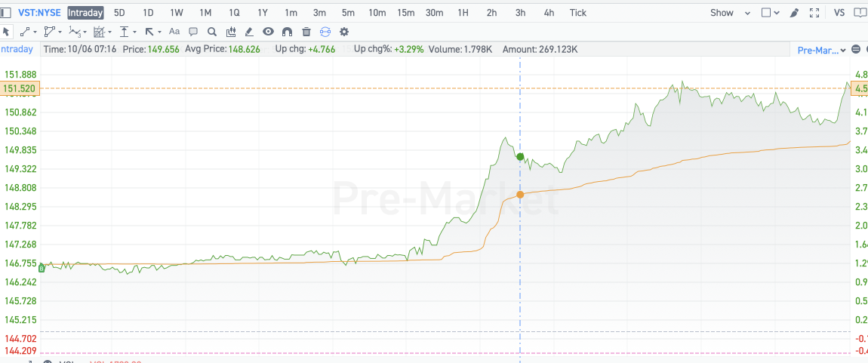Toggle magnet snap mode
The height and width of the screenshot is (363, 868).
pos(287,32)
